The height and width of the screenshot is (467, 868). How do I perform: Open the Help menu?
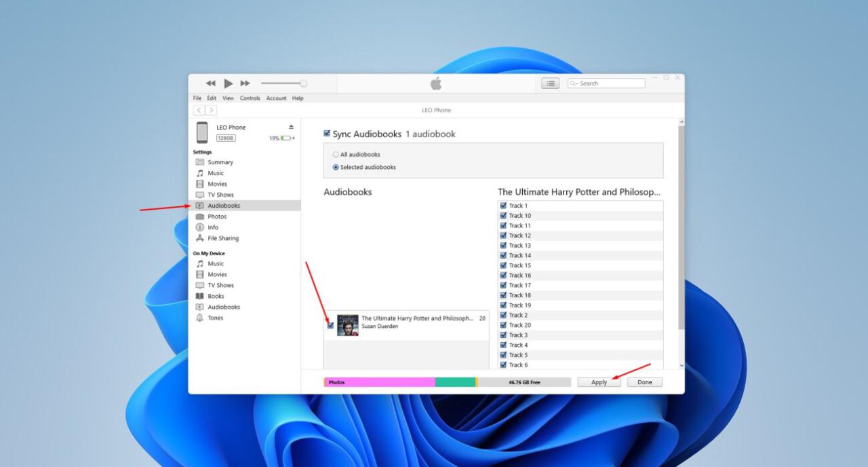[298, 98]
